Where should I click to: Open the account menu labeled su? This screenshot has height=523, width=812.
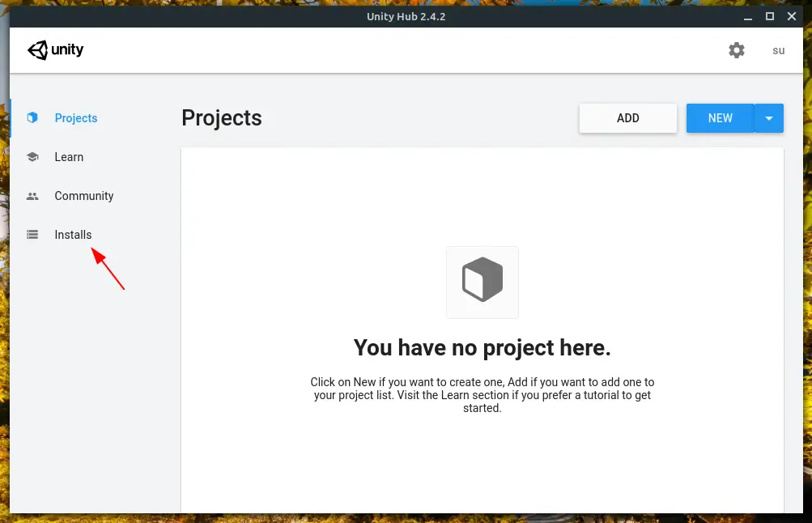pyautogui.click(x=778, y=51)
